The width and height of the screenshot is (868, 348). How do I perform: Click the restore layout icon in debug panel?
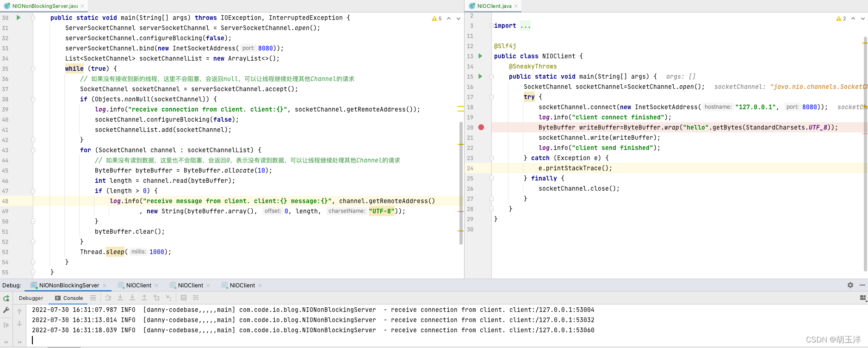pyautogui.click(x=862, y=298)
